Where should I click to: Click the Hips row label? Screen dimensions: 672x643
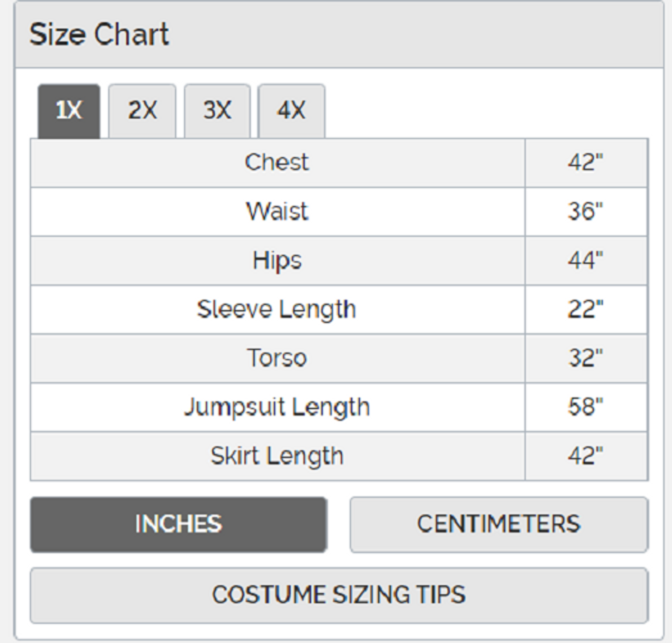[277, 261]
